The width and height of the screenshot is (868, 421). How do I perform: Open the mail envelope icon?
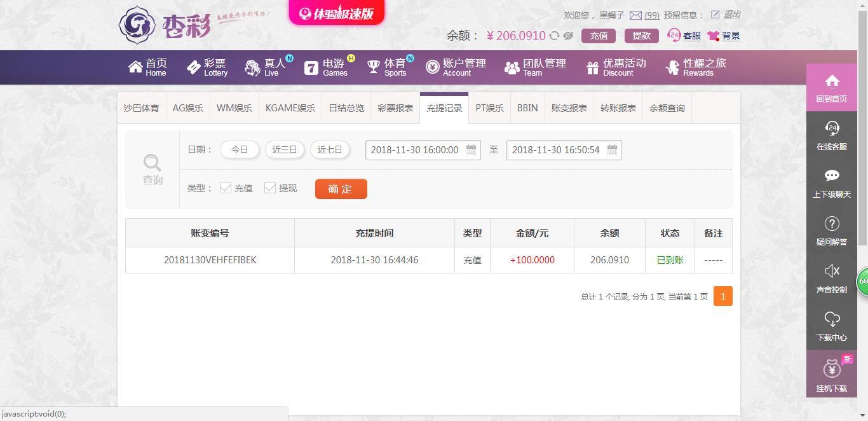click(x=635, y=15)
